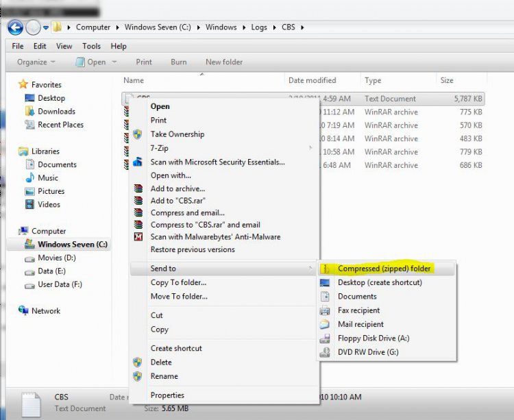Sort by the Date modified column header
The height and width of the screenshot is (420, 514).
[x=312, y=80]
